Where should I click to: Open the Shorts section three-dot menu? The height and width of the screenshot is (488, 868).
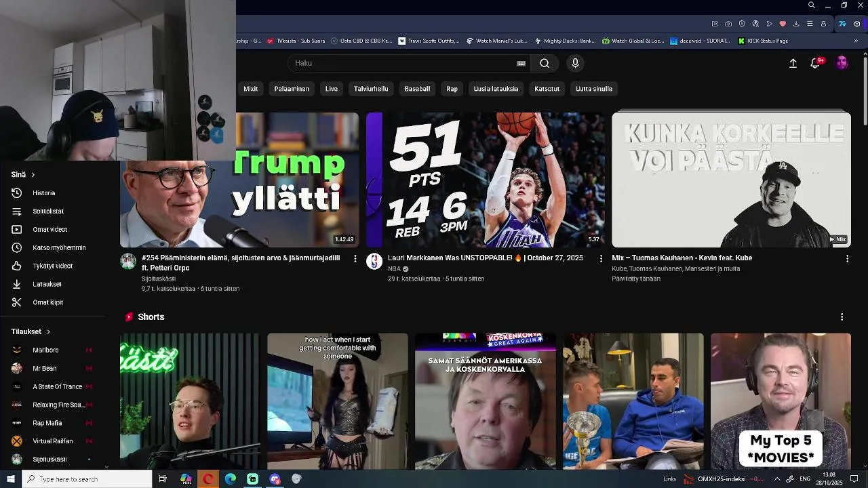point(842,317)
